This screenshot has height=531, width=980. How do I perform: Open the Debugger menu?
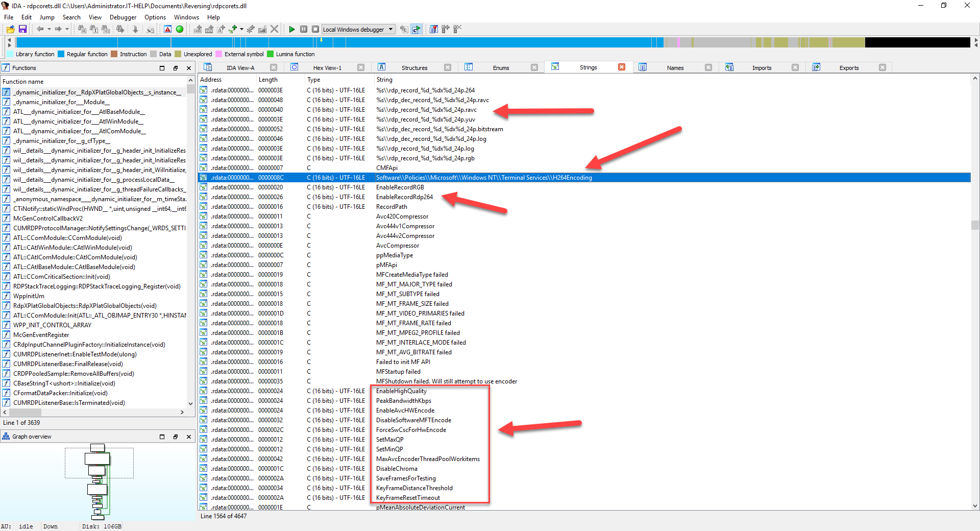tap(122, 17)
